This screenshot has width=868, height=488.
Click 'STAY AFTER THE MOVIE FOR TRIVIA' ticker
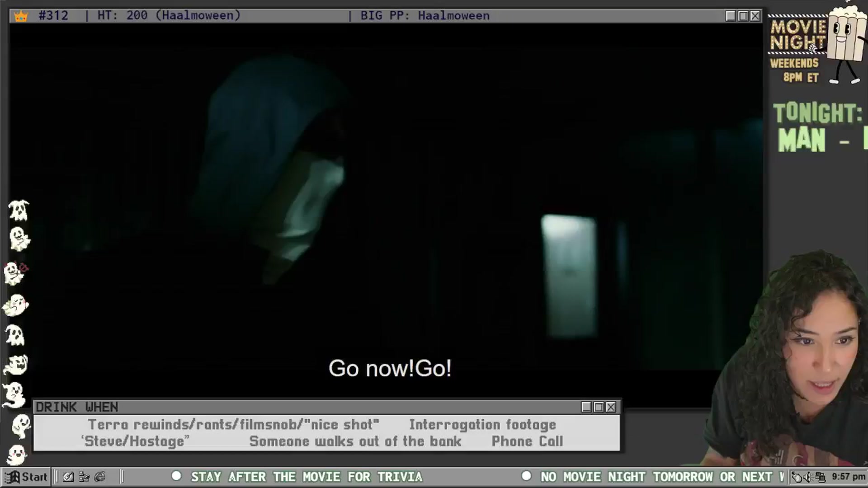[307, 477]
